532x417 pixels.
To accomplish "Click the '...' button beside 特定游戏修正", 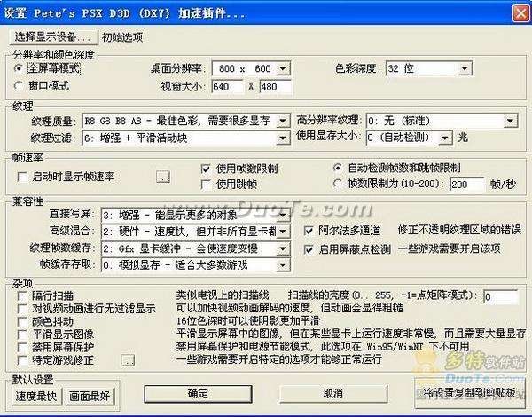I will [127, 360].
